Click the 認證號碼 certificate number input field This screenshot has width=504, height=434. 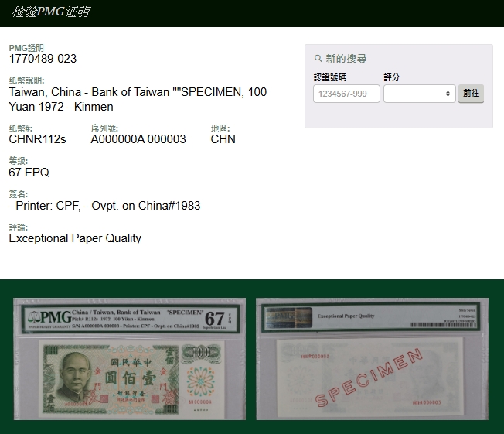pos(346,94)
